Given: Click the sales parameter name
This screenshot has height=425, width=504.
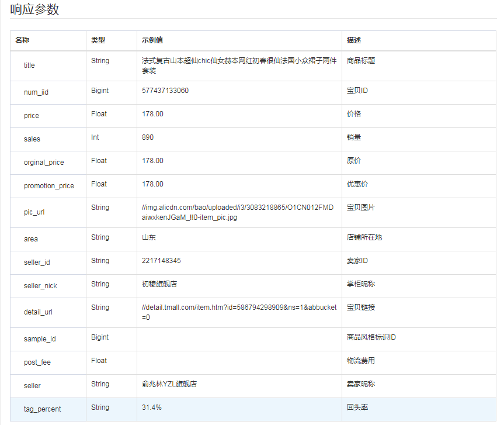Looking at the screenshot, I should (32, 139).
